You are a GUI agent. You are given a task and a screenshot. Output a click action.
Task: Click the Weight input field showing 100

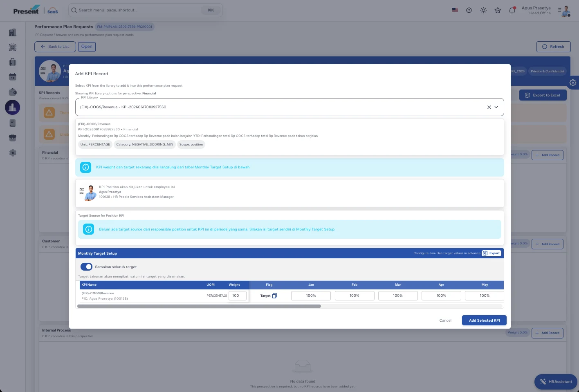click(x=238, y=296)
